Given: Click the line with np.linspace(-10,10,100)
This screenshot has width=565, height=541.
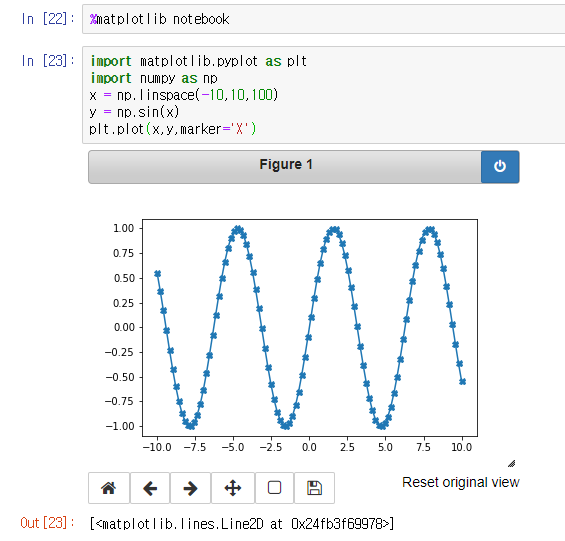Looking at the screenshot, I should point(184,95).
